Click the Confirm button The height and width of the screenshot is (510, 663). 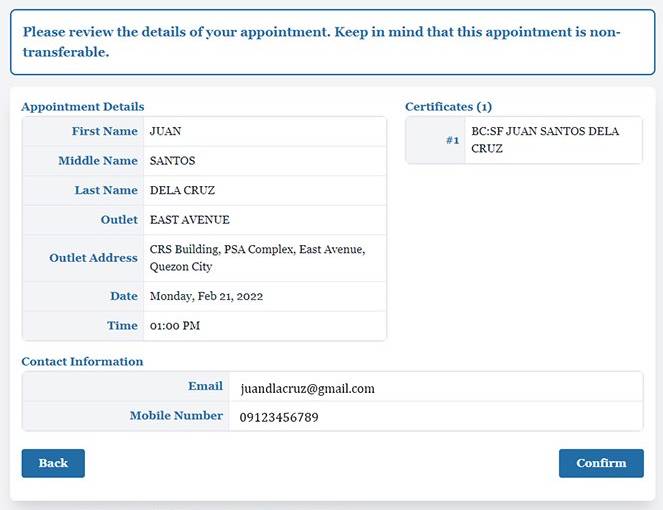pos(601,463)
